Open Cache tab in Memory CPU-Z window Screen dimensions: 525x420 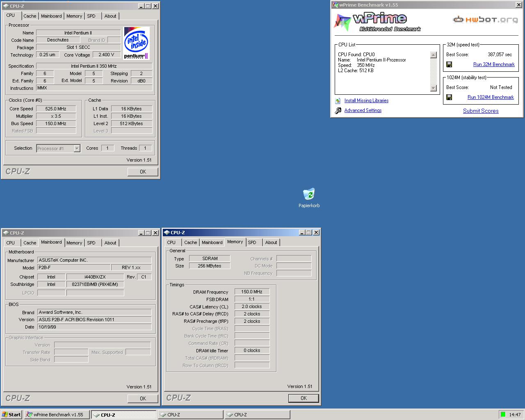tap(190, 242)
